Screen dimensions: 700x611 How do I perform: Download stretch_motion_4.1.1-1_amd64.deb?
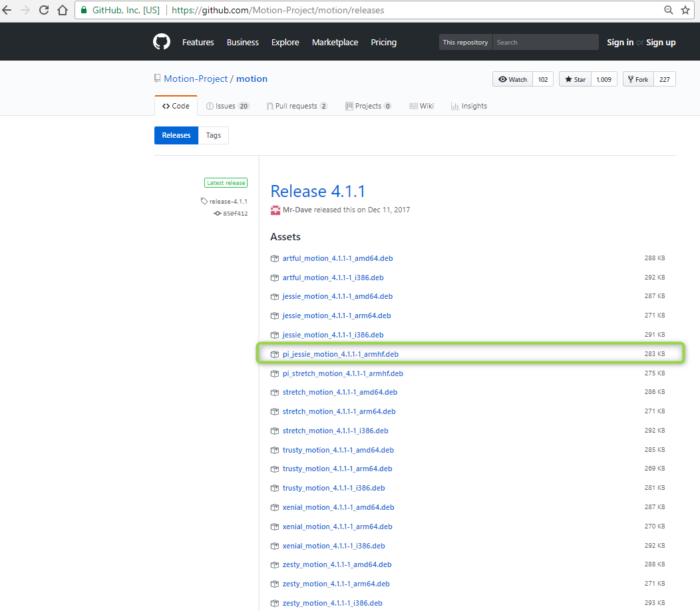click(x=340, y=392)
